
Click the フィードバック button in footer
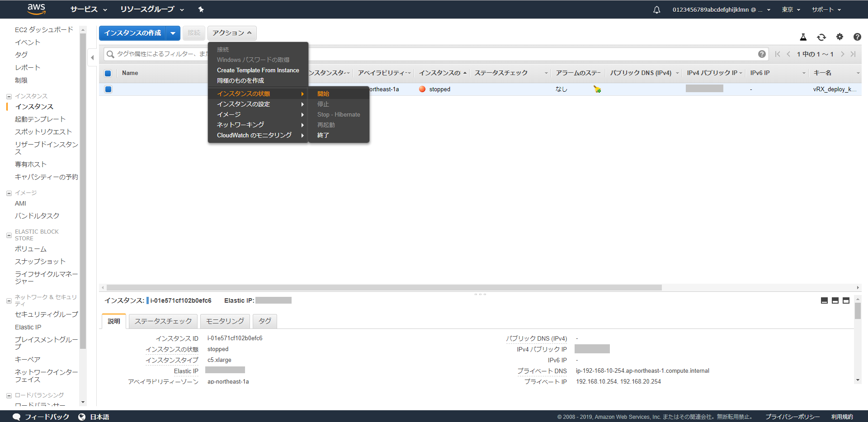[x=41, y=417]
